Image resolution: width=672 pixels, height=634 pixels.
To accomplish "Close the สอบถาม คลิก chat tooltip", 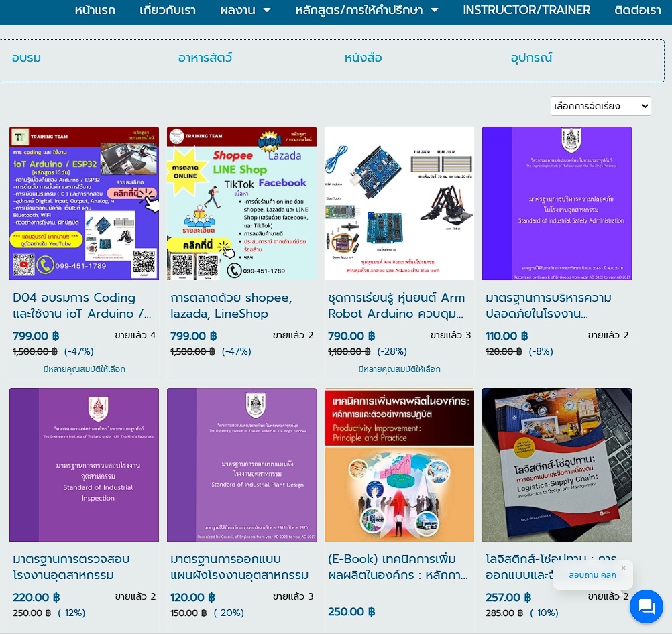I will coord(624,566).
